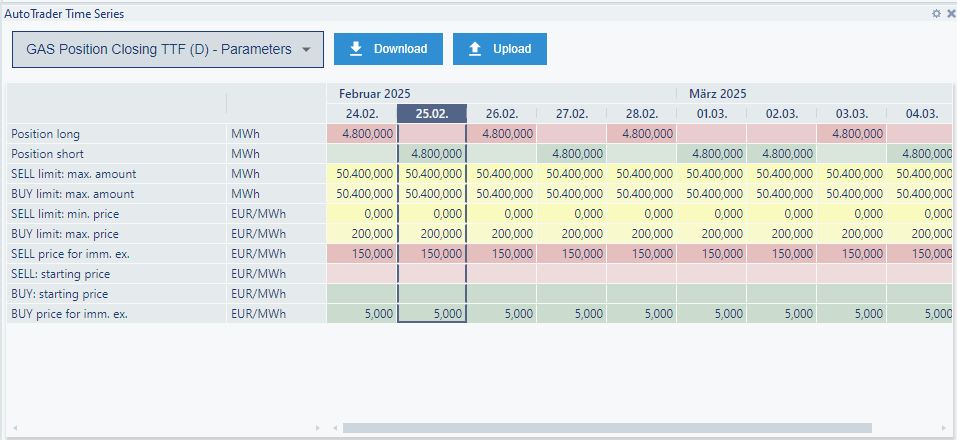Select SELL price for imm. ex. on 01.03.
Screen dimensions: 957x440
(711, 254)
